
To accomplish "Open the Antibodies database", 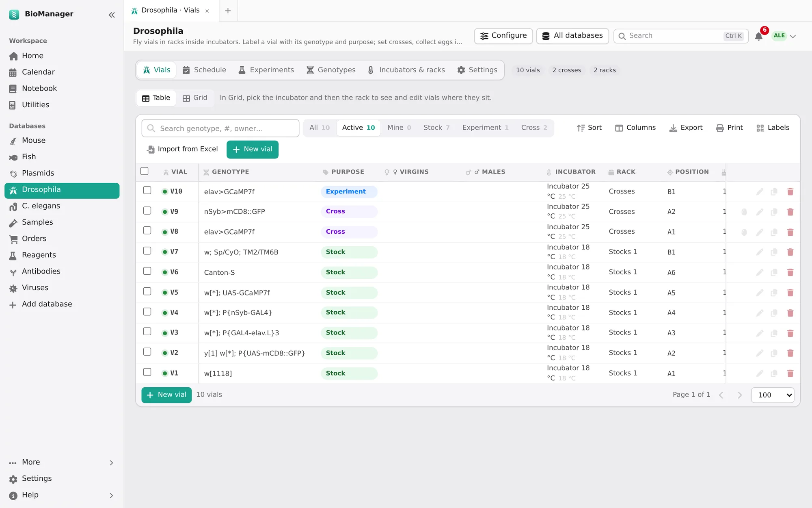I will pyautogui.click(x=62, y=271).
